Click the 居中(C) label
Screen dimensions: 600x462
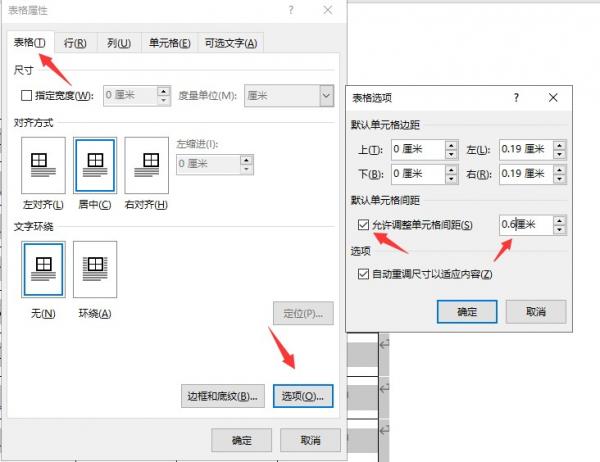click(x=95, y=205)
